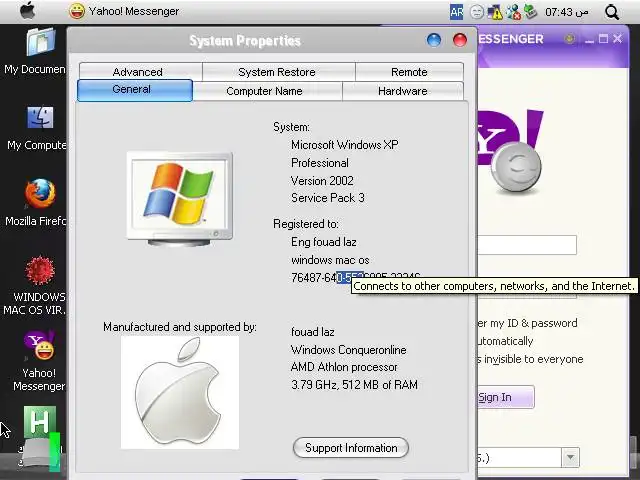This screenshot has width=640, height=480.
Task: Switch to the Remote tab
Action: tap(409, 72)
